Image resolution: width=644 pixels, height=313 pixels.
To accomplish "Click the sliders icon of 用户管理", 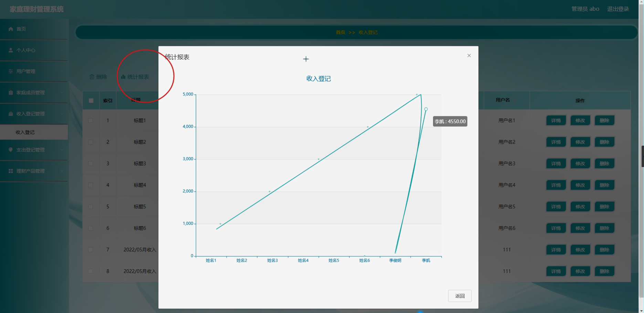I will pyautogui.click(x=11, y=71).
